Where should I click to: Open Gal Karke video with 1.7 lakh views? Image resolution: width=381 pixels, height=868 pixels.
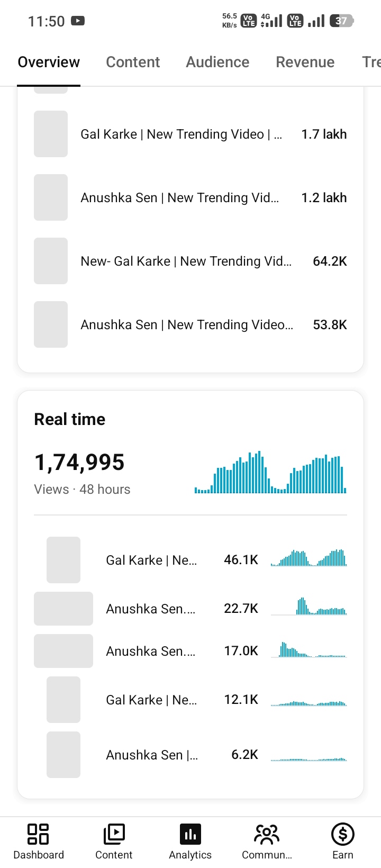click(190, 134)
